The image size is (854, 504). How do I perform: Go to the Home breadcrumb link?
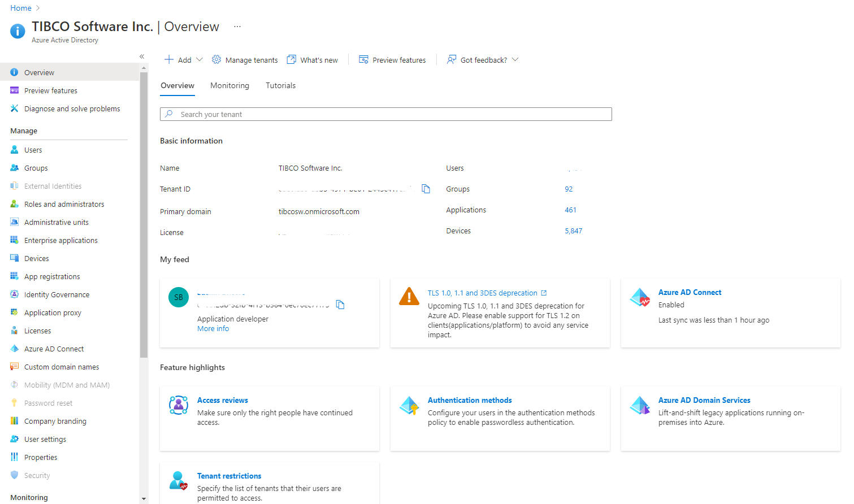coord(21,8)
